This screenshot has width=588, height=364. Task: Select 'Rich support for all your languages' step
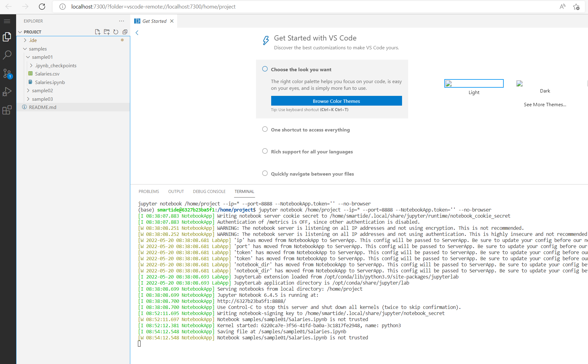(x=312, y=152)
